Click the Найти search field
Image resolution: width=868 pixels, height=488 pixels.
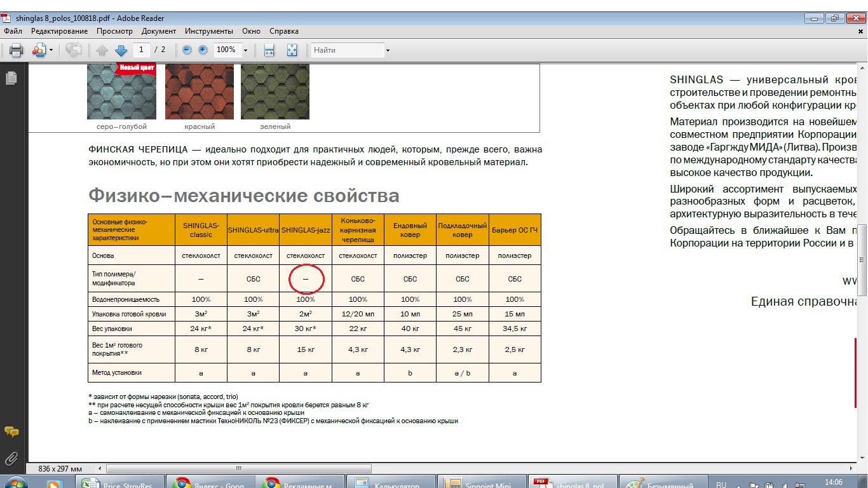click(x=347, y=50)
